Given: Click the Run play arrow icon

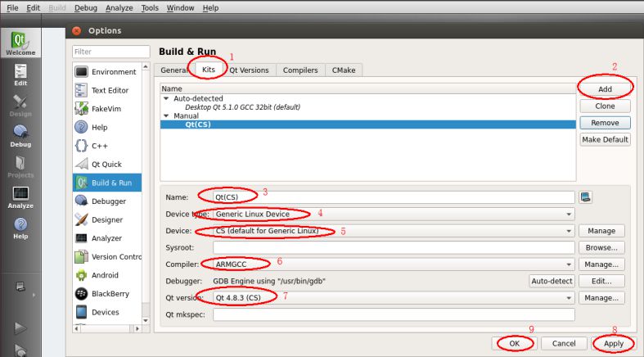Looking at the screenshot, I should 20,328.
